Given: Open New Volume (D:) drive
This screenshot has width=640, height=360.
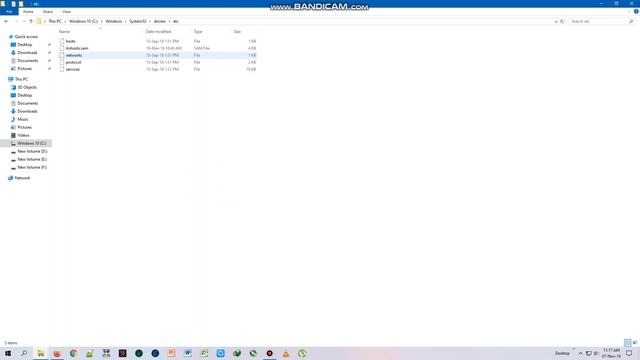Looking at the screenshot, I should [x=32, y=151].
